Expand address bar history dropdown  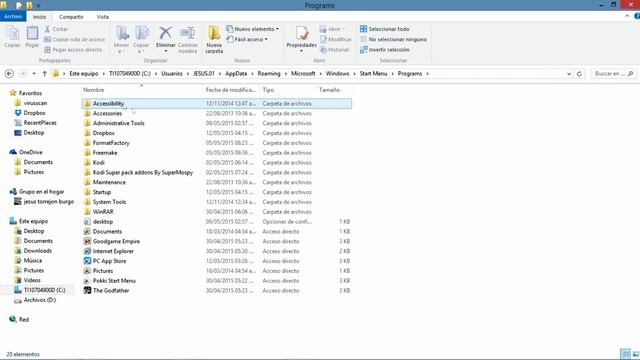[x=569, y=74]
